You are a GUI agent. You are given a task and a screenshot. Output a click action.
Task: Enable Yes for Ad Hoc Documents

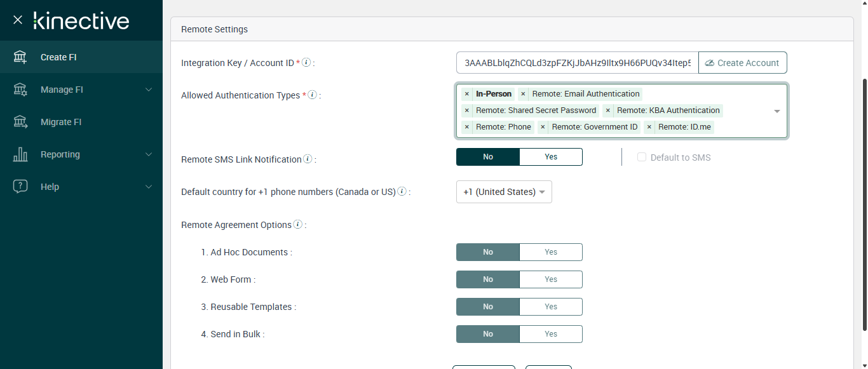click(550, 252)
